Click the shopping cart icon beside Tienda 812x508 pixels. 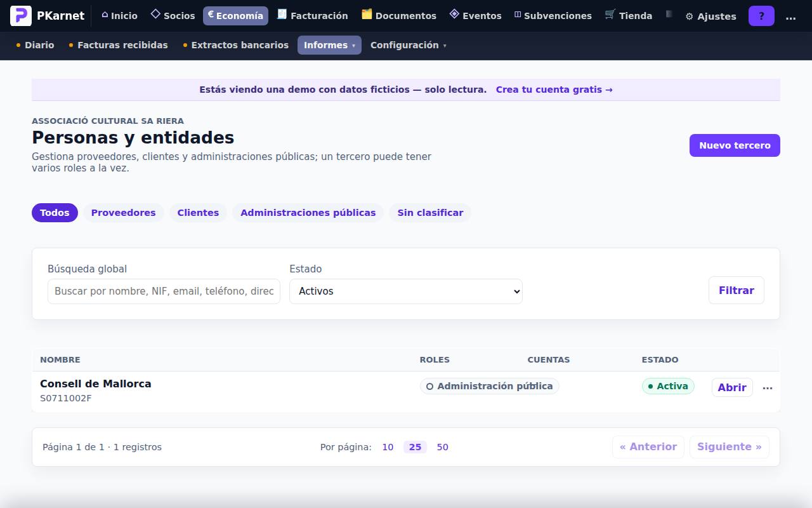[x=610, y=14]
